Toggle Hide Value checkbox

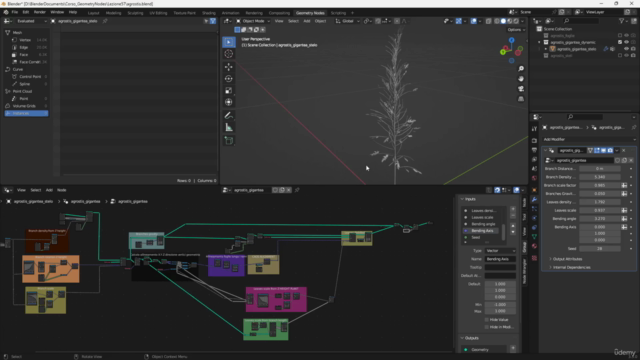(x=487, y=320)
